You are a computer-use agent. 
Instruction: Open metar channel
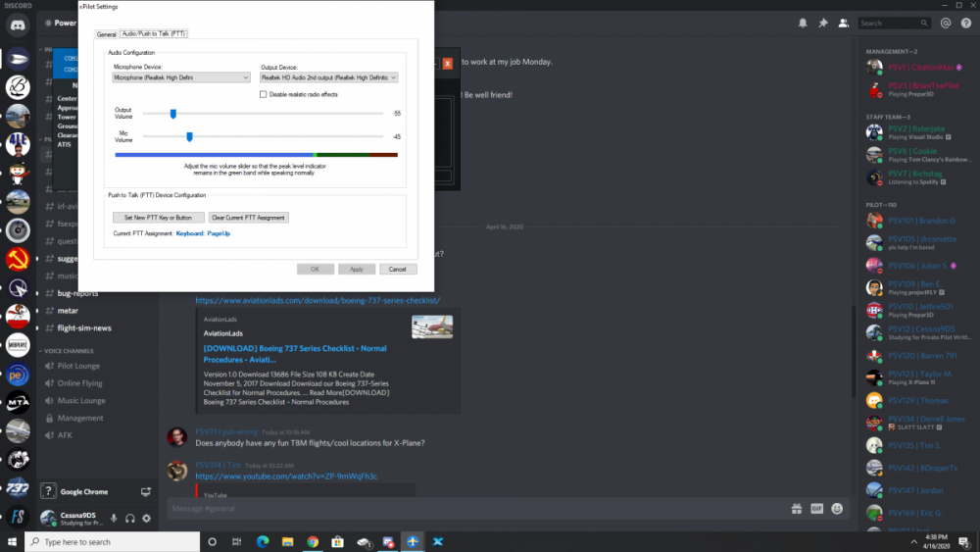[x=68, y=311]
